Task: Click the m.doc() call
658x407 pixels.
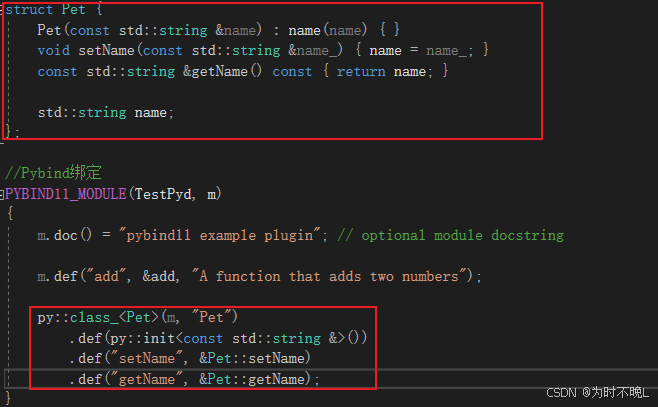Action: [x=64, y=235]
